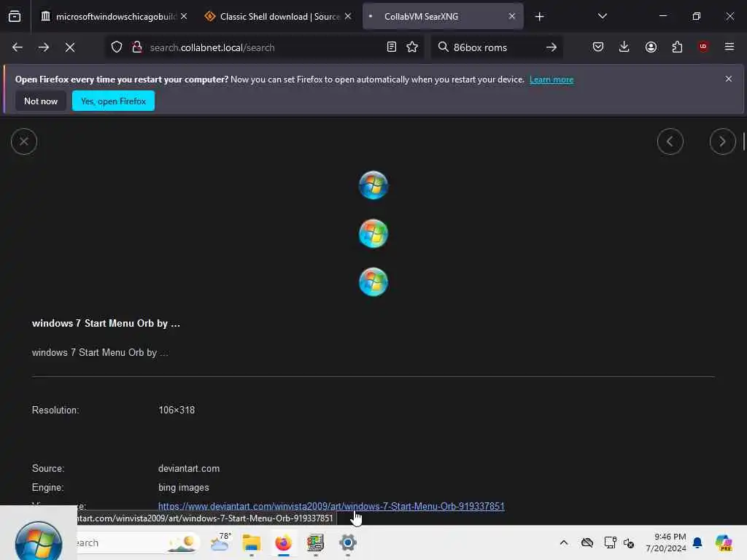Open clock and date 9:46 PM
Screen dimensions: 747x560
pos(665,542)
